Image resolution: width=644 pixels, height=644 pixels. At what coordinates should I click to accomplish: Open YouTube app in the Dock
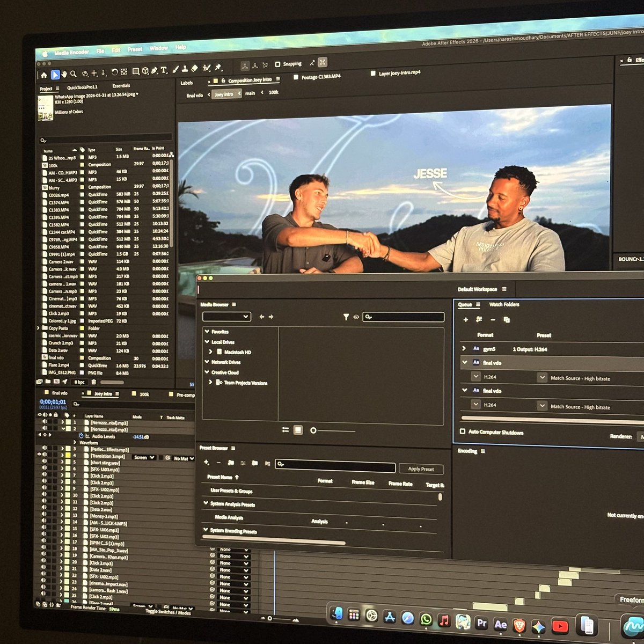560,626
